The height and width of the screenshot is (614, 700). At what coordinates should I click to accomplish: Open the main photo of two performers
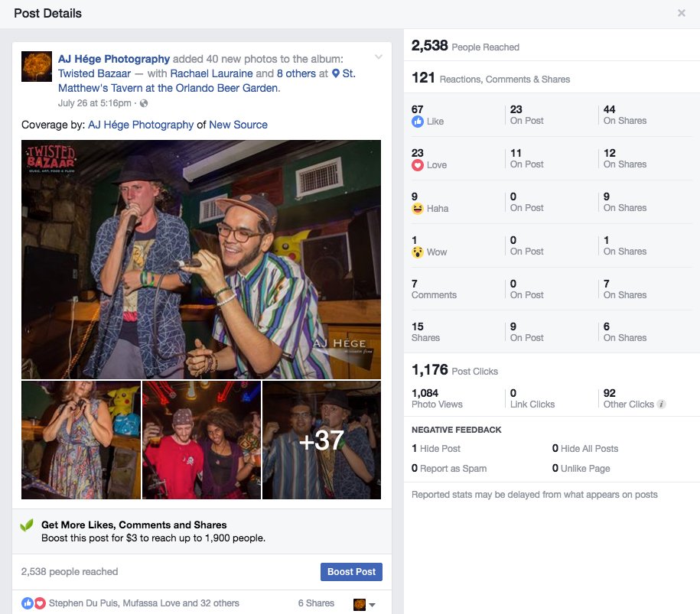pyautogui.click(x=201, y=259)
